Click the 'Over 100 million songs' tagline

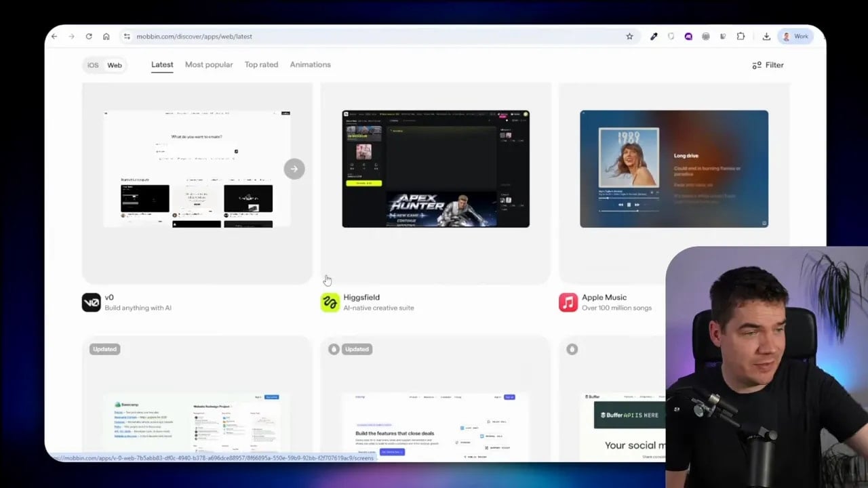tap(616, 308)
